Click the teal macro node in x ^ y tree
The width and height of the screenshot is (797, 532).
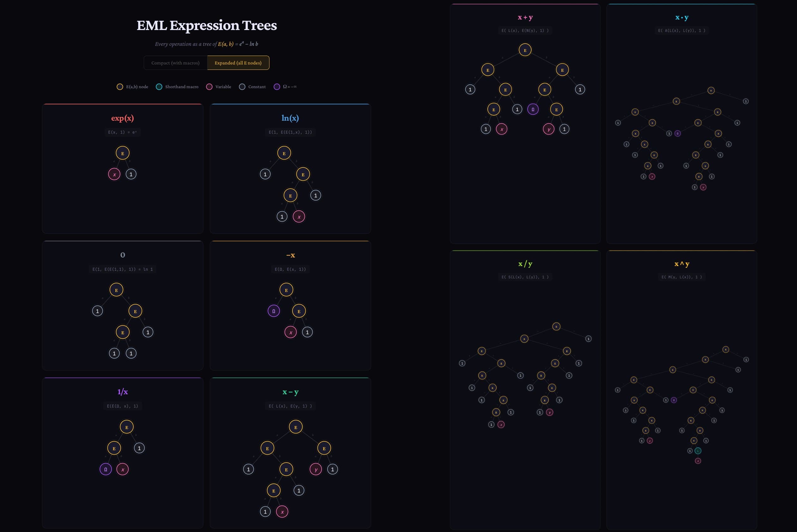697,451
